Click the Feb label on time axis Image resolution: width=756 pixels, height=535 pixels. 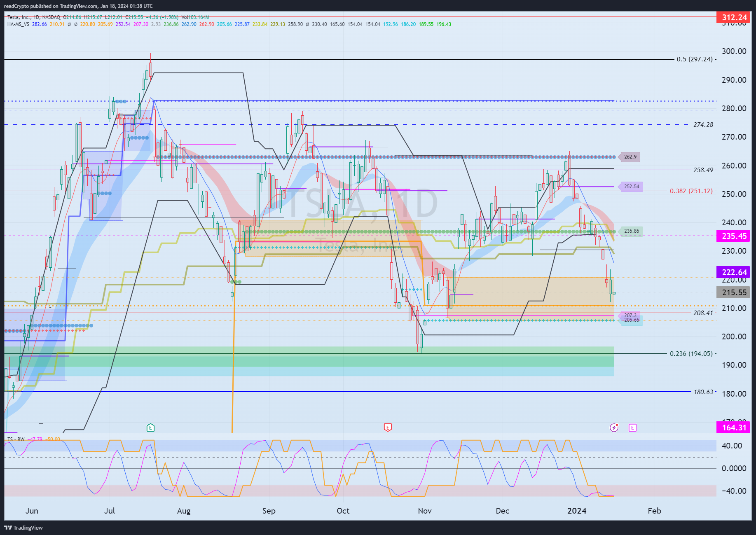pyautogui.click(x=655, y=511)
